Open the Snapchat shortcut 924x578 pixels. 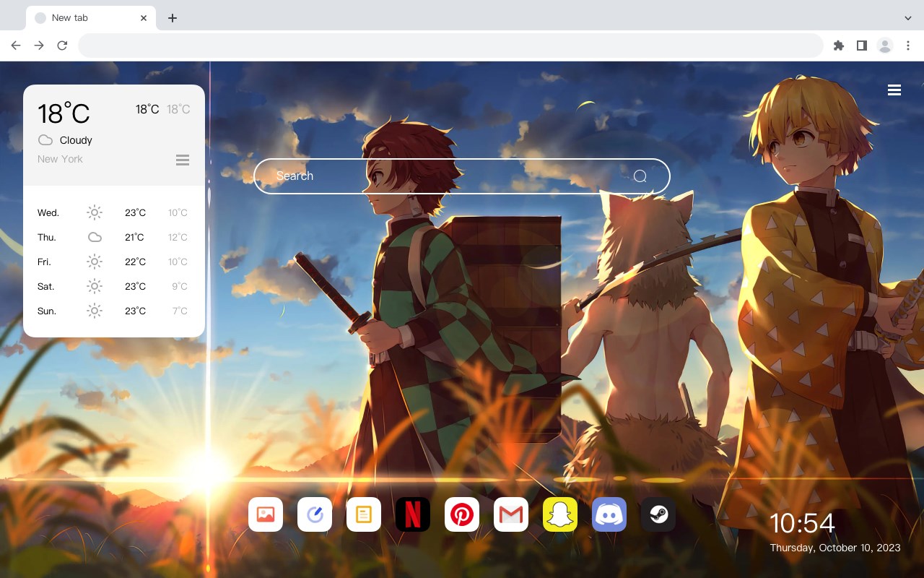point(560,514)
